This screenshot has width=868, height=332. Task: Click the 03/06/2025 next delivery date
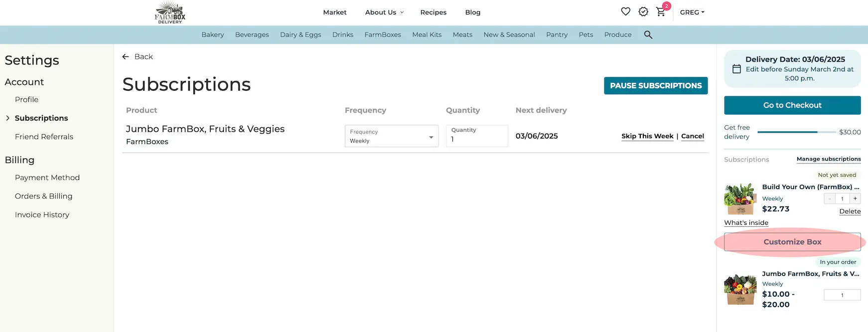coord(537,136)
